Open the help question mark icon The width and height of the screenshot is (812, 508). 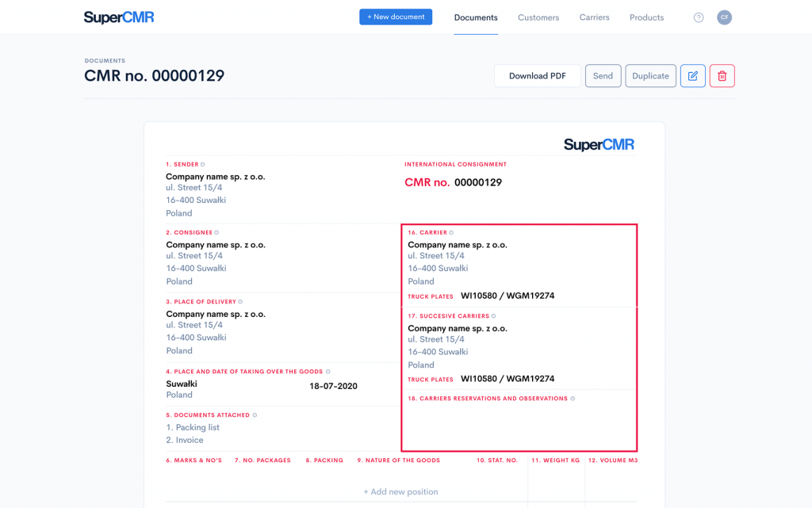coord(699,17)
